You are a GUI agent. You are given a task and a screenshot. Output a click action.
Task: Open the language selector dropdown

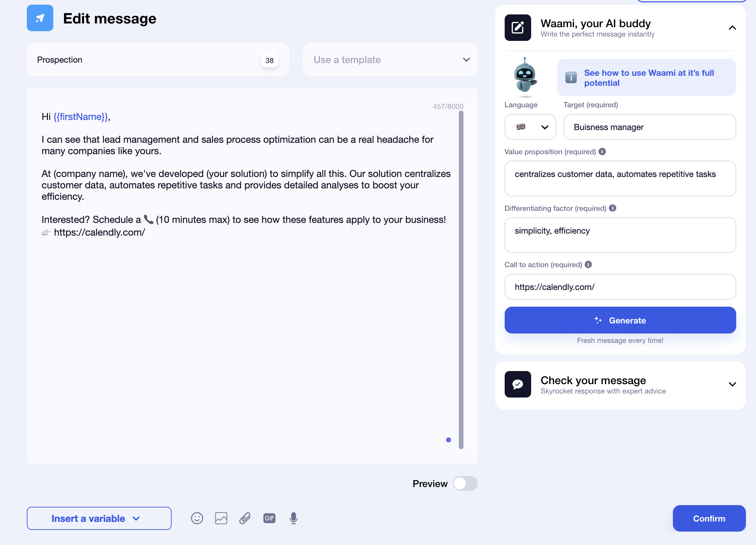pyautogui.click(x=530, y=127)
